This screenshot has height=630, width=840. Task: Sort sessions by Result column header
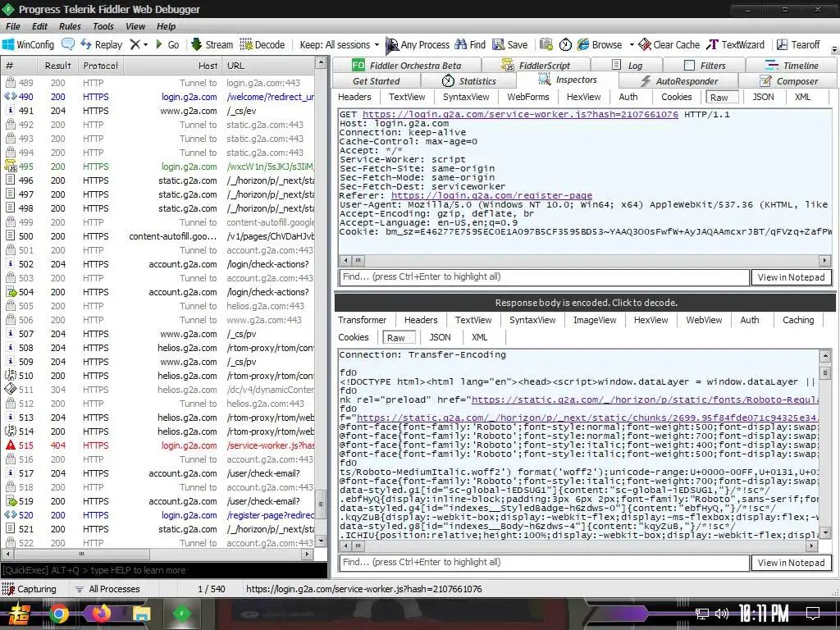(x=58, y=66)
